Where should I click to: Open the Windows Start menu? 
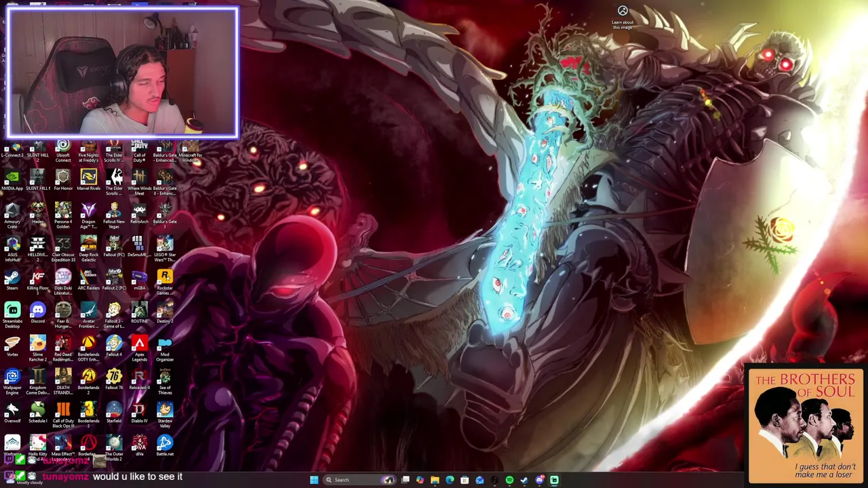[x=314, y=480]
